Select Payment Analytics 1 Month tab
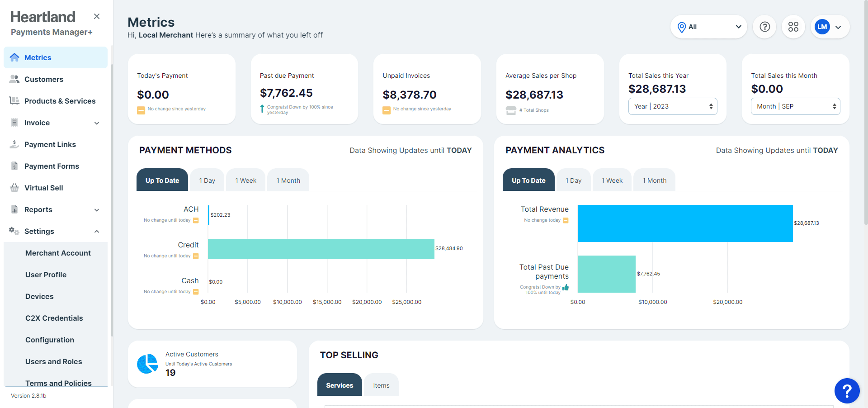This screenshot has width=868, height=408. [x=654, y=180]
